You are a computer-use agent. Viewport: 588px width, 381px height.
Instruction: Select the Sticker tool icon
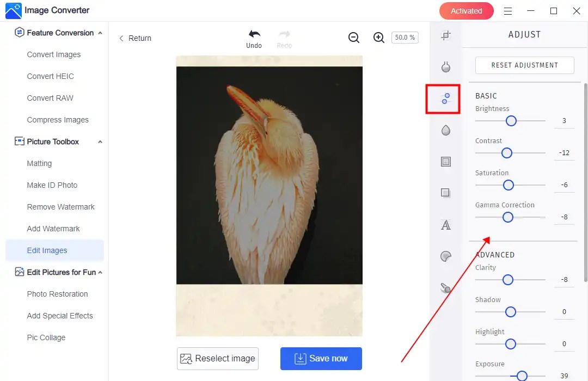445,256
